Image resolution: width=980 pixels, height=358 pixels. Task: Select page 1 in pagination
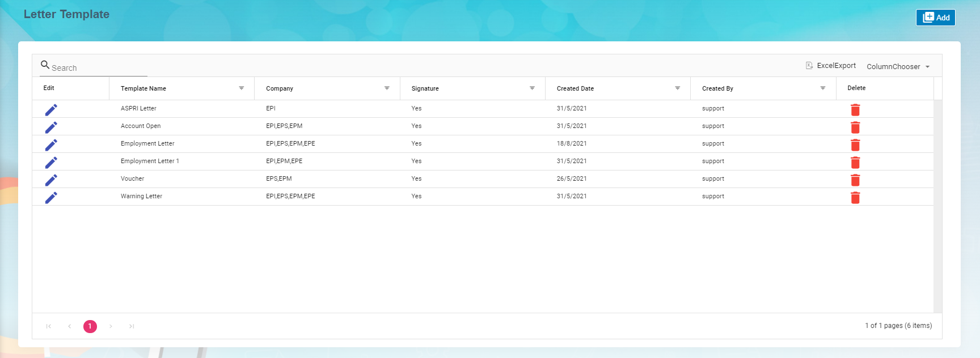[90, 326]
